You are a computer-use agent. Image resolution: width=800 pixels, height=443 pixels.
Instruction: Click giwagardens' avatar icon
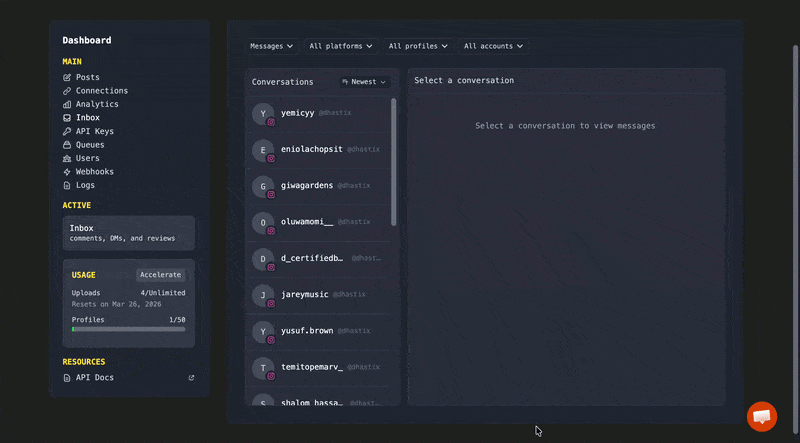click(263, 187)
